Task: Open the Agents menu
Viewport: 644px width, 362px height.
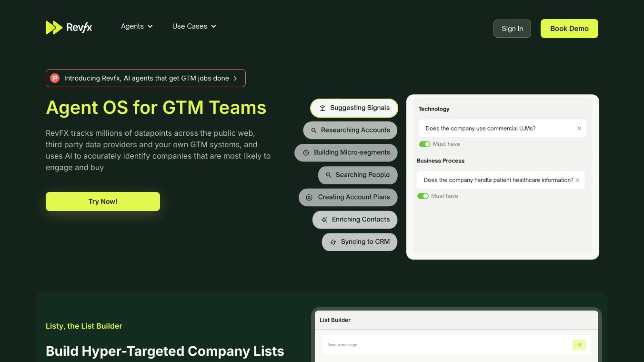Action: (137, 26)
